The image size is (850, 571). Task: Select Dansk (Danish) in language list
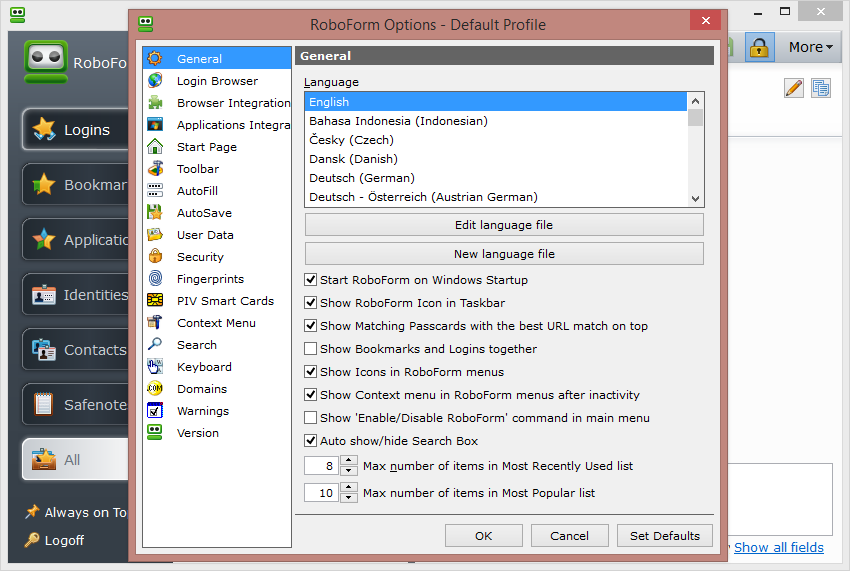pyautogui.click(x=495, y=159)
